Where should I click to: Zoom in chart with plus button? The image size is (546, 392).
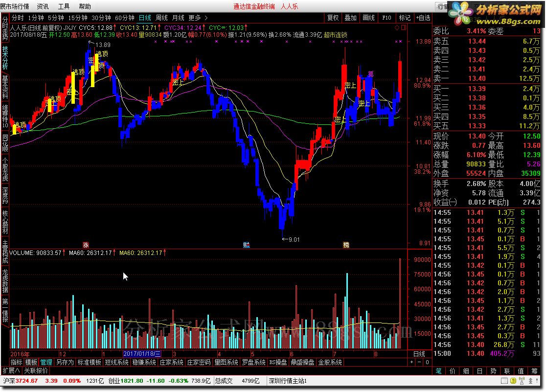click(412, 362)
